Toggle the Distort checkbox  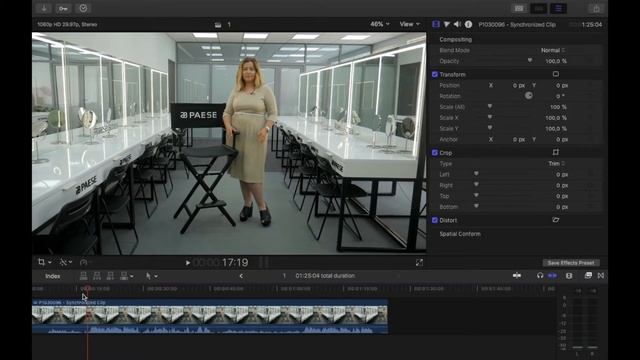435,220
